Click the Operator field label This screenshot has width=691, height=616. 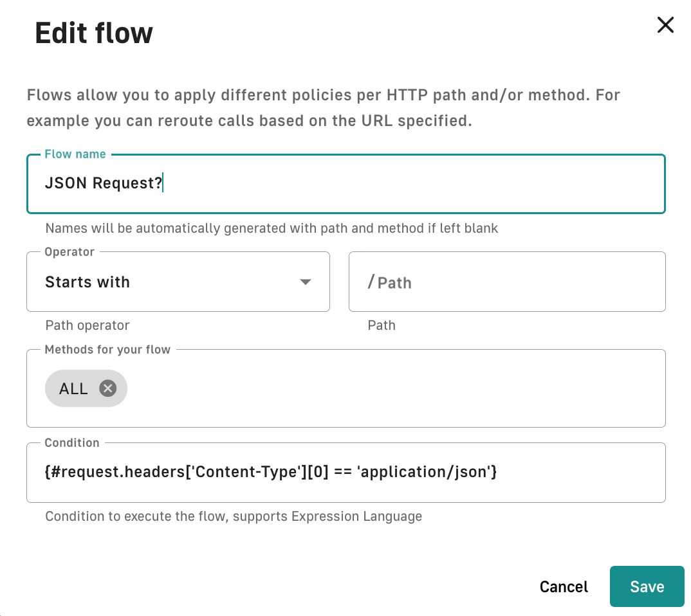click(x=69, y=252)
